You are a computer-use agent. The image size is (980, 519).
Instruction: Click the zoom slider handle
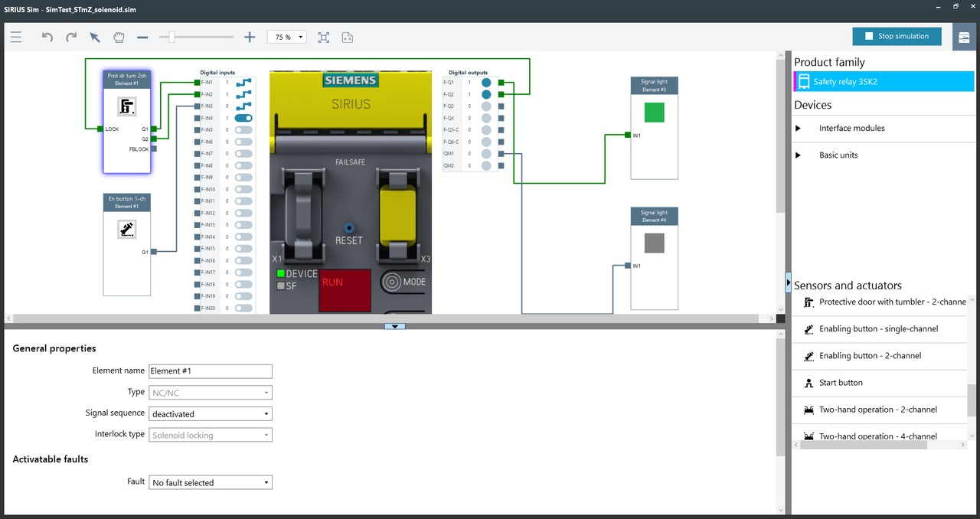pyautogui.click(x=172, y=37)
